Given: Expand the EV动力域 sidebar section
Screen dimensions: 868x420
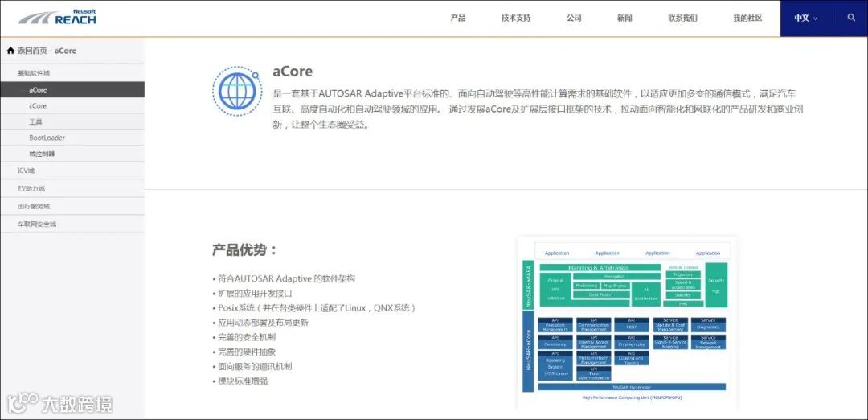Looking at the screenshot, I should pyautogui.click(x=72, y=188).
